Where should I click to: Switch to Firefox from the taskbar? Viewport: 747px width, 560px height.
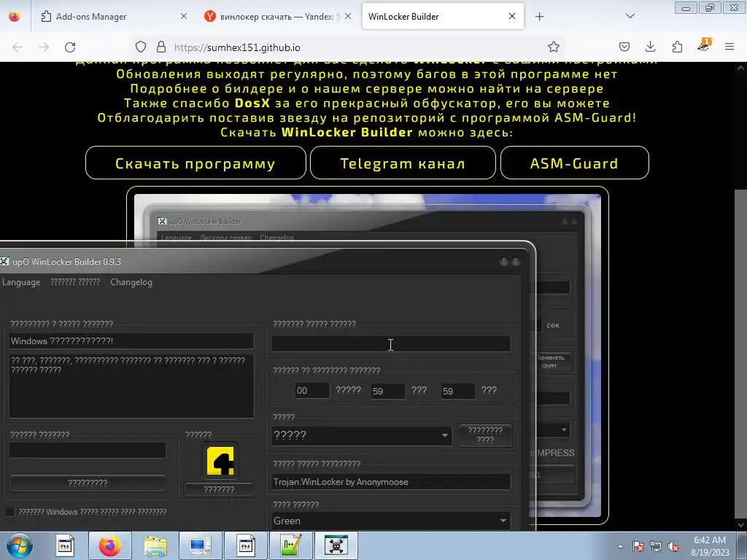point(110,545)
